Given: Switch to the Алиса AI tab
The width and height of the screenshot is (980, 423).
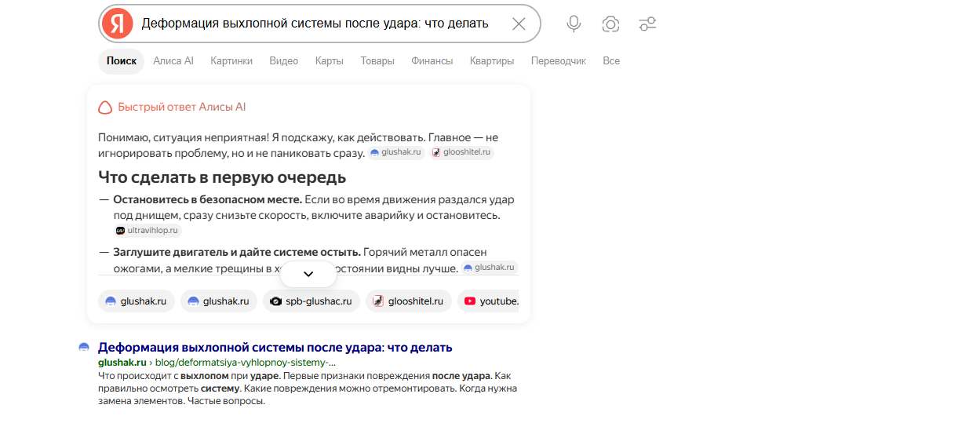Looking at the screenshot, I should pyautogui.click(x=173, y=61).
